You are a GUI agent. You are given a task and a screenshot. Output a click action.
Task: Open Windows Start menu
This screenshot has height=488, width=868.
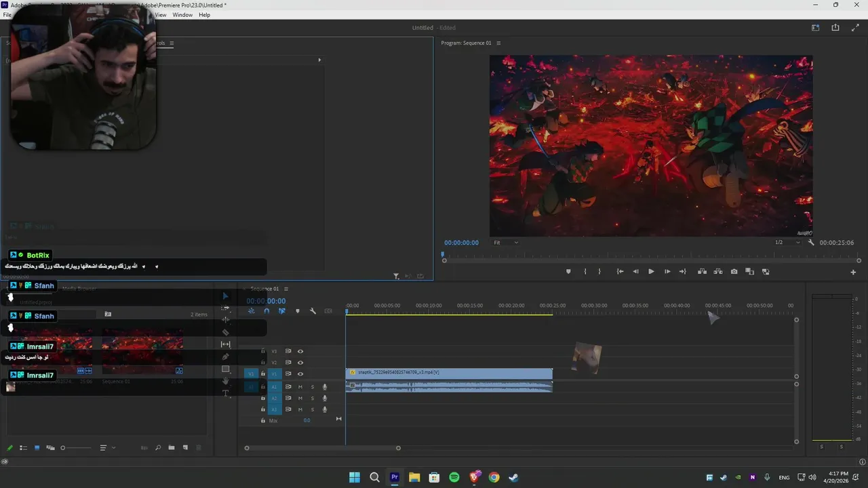tap(355, 477)
